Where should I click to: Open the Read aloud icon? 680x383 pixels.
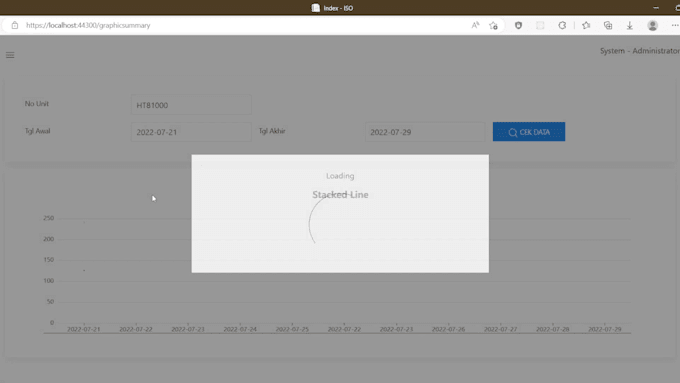475,25
